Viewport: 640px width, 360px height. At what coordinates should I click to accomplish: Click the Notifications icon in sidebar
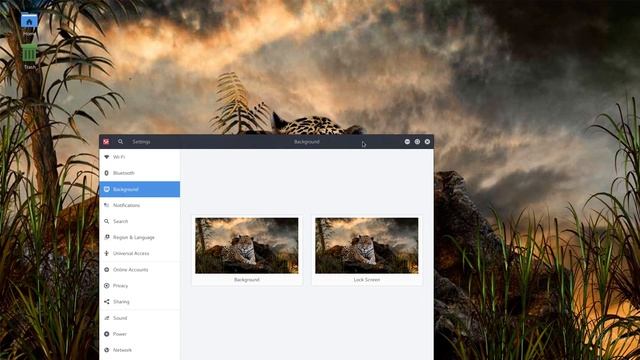click(x=107, y=205)
